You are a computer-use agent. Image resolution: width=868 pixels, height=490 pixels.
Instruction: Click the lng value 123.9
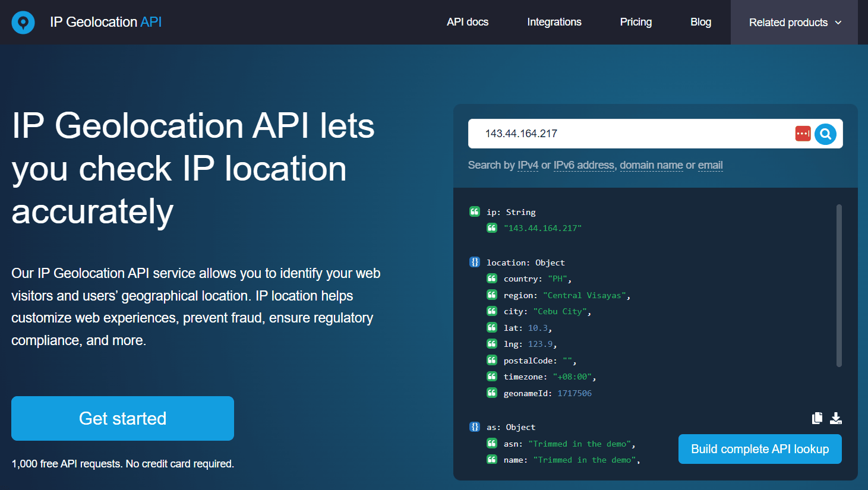(540, 344)
